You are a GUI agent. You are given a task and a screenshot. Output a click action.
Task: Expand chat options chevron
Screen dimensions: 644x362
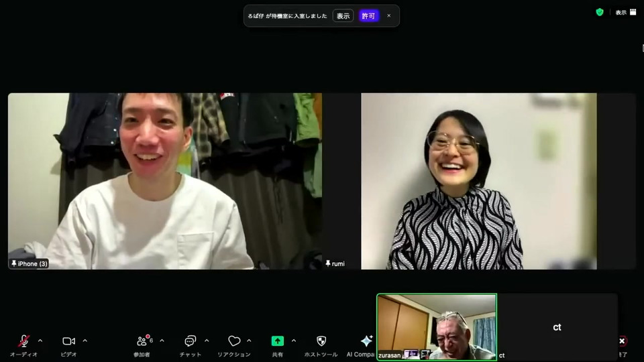point(207,341)
